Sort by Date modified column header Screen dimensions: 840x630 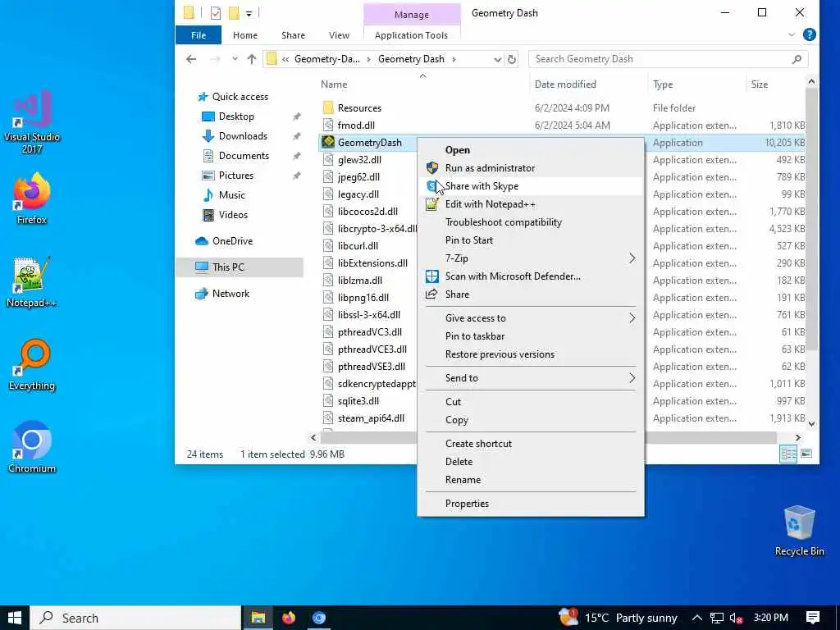565,84
